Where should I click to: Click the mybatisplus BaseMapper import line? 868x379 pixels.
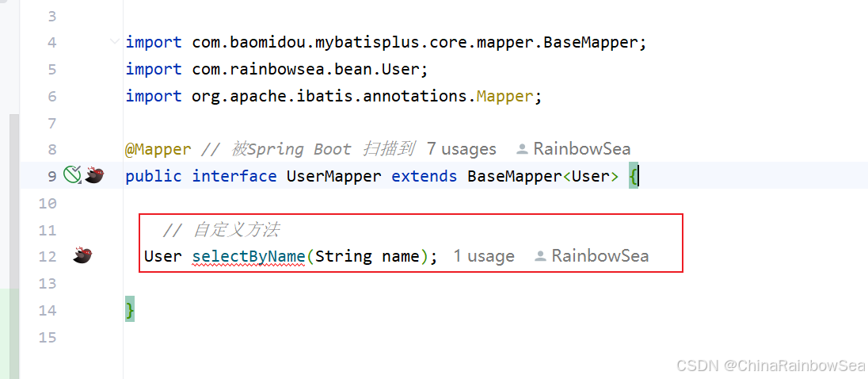pos(386,42)
